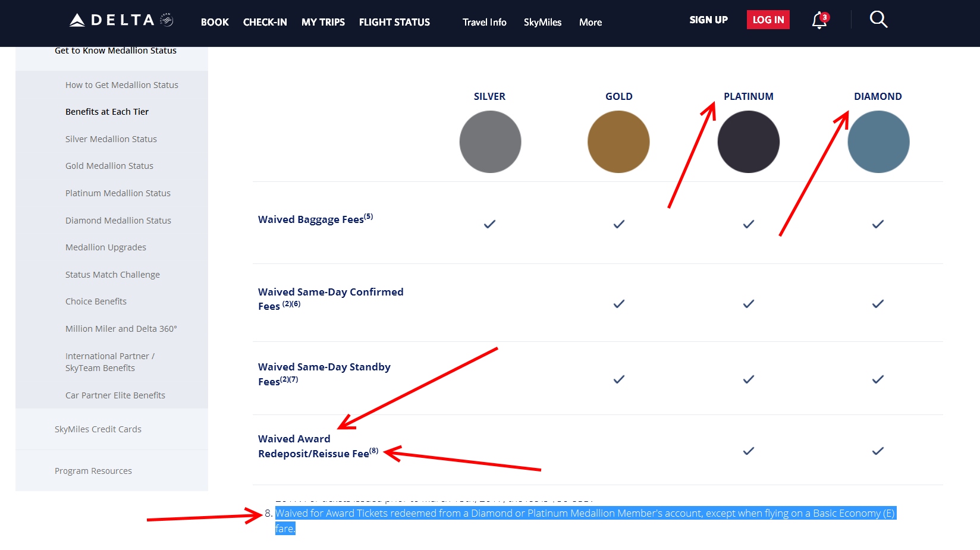Click the Platinum tier medallion circle
This screenshot has height=550, width=980.
748,142
